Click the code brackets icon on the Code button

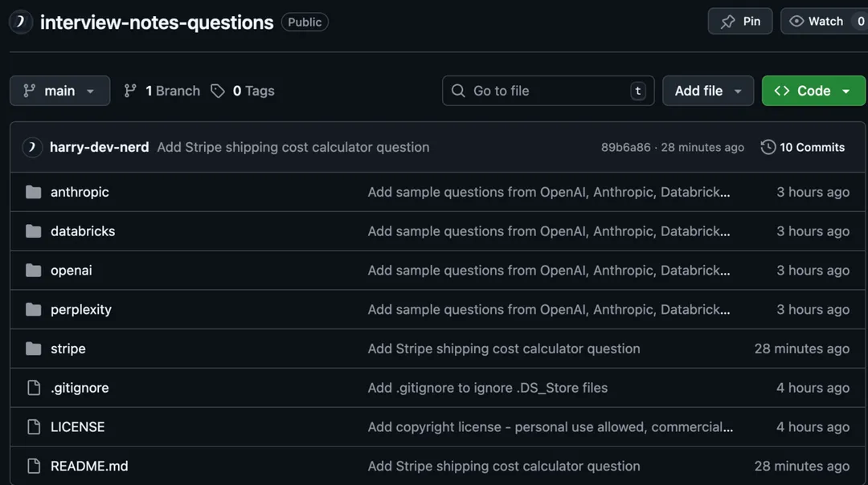(781, 91)
